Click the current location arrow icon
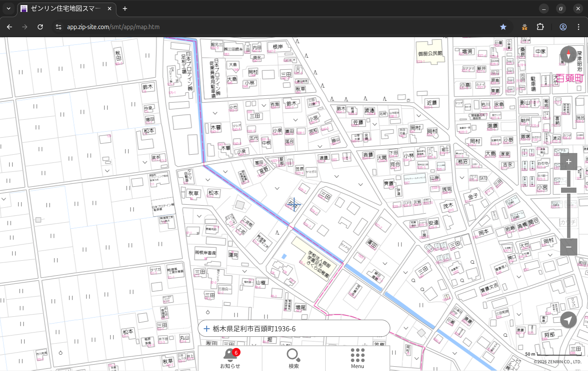Screen dimensions: 588x371 coord(568,320)
